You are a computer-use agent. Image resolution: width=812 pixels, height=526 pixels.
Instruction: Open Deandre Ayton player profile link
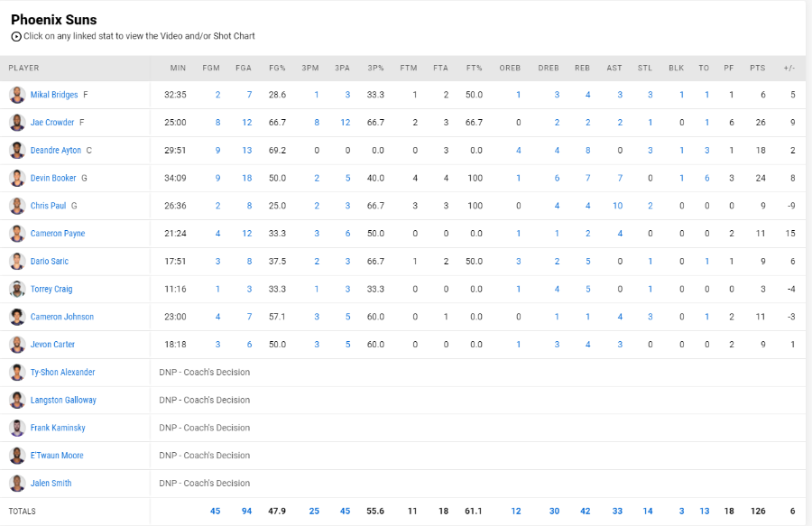tap(56, 150)
